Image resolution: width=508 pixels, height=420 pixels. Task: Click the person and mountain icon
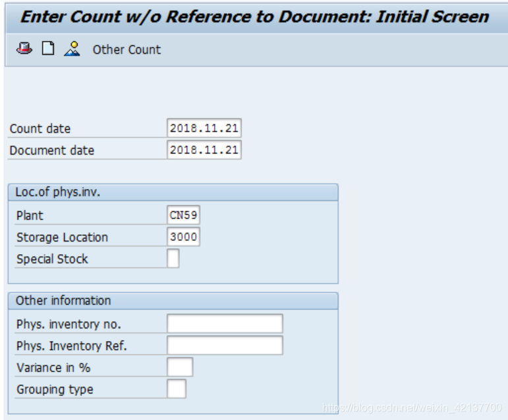(x=72, y=49)
